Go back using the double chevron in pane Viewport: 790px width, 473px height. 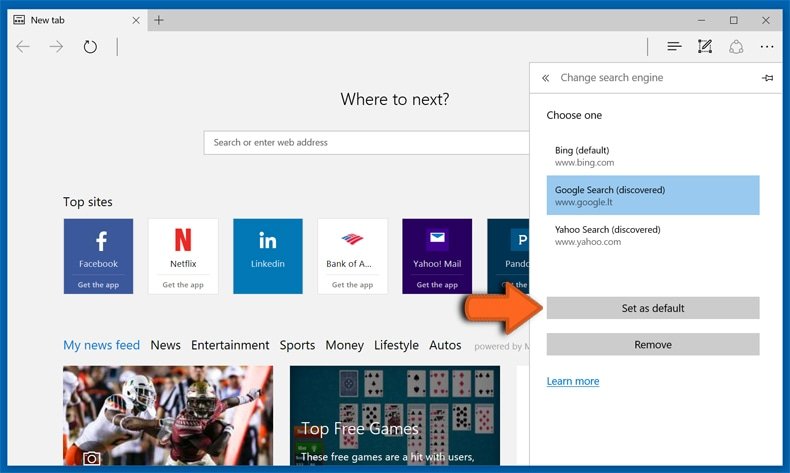click(x=546, y=78)
